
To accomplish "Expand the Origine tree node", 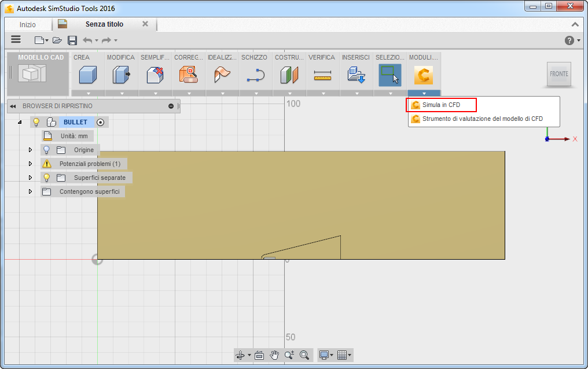I will point(30,150).
